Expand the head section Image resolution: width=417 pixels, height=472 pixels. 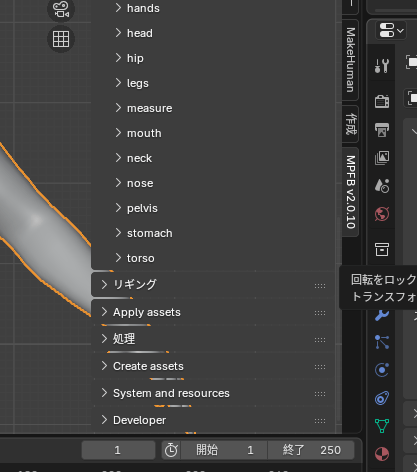[x=134, y=33]
